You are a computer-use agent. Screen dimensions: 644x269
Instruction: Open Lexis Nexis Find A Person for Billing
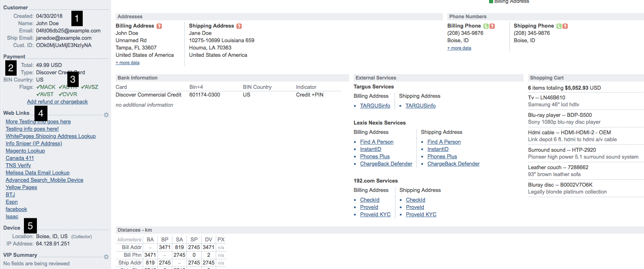(377, 142)
